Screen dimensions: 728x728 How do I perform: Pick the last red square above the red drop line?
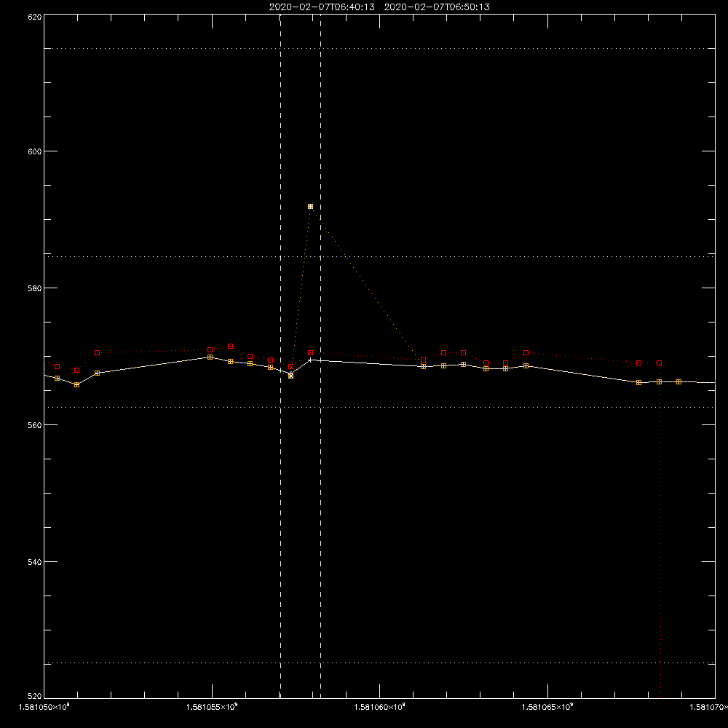coord(659,363)
